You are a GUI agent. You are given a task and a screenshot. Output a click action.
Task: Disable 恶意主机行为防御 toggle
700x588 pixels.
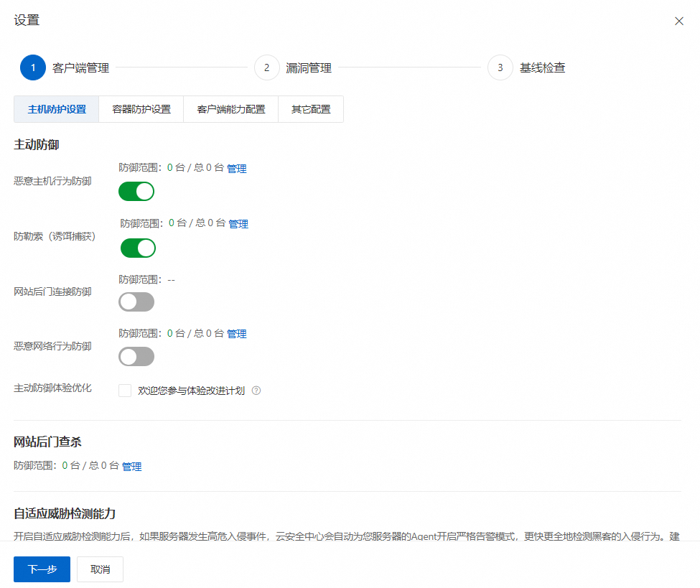(x=136, y=192)
